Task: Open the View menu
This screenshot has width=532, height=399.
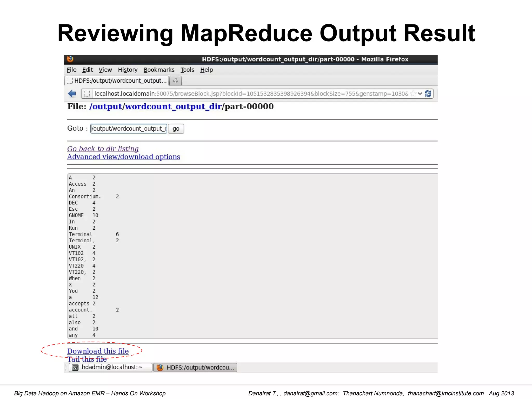Action: pyautogui.click(x=105, y=70)
